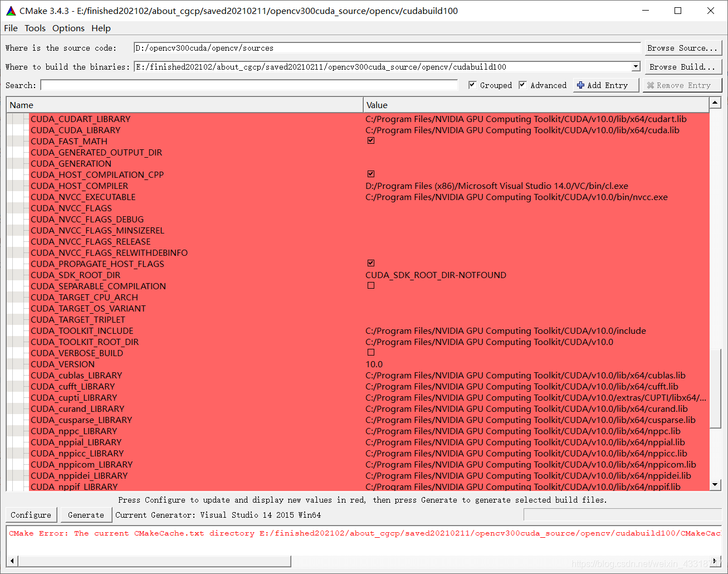Click the Search input field
Viewport: 728px width, 574px height.
(249, 85)
